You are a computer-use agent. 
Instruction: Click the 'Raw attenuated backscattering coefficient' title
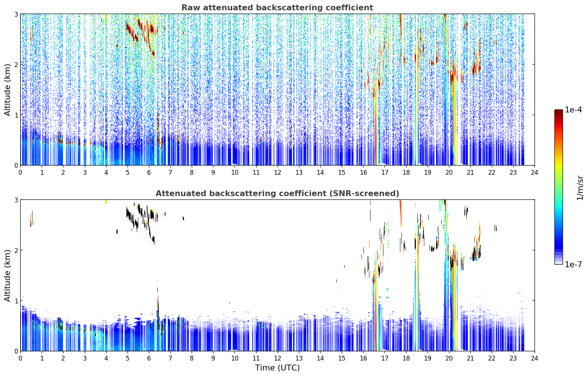point(277,8)
